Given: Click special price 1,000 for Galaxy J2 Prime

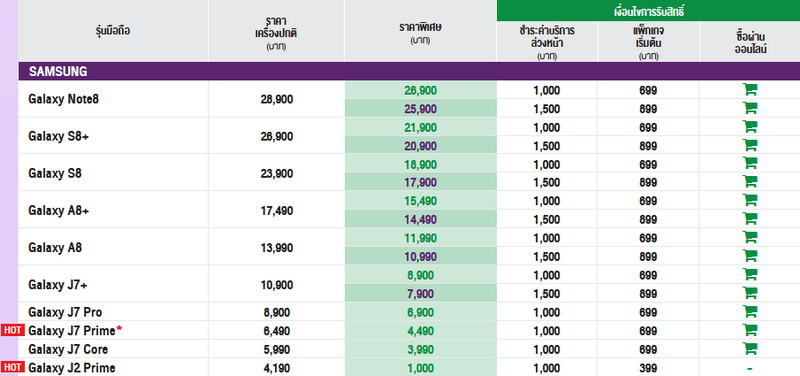Looking at the screenshot, I should pyautogui.click(x=420, y=368).
